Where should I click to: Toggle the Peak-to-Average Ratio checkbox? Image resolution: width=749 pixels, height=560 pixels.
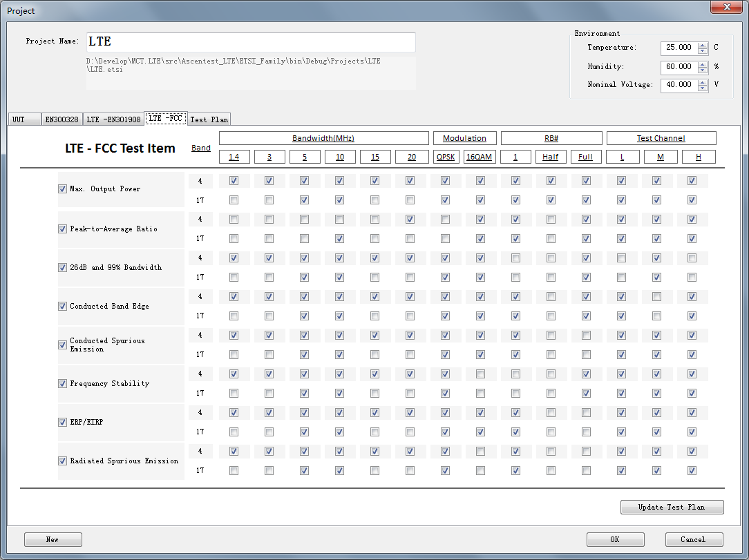(63, 229)
